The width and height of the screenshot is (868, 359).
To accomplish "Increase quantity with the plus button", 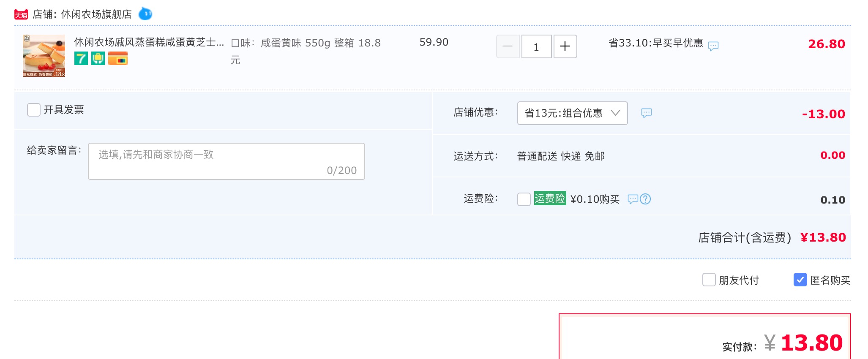I will click(565, 46).
